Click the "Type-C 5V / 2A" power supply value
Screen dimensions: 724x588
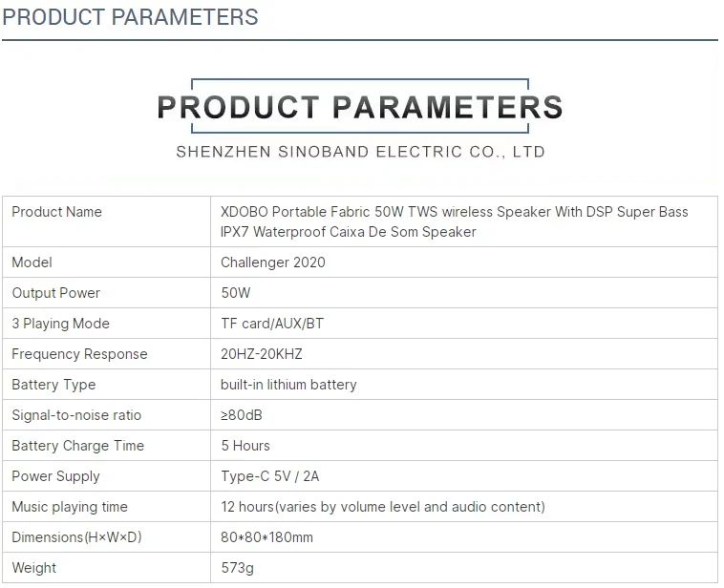[269, 476]
